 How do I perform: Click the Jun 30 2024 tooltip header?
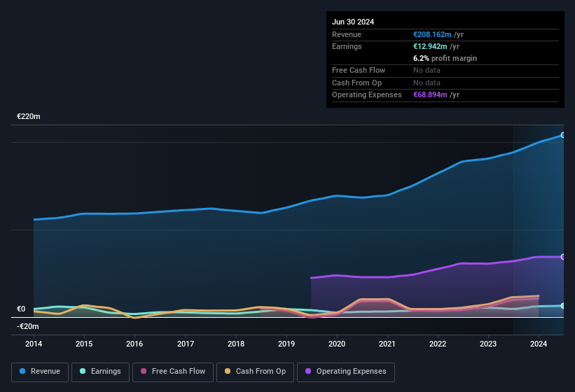[353, 22]
